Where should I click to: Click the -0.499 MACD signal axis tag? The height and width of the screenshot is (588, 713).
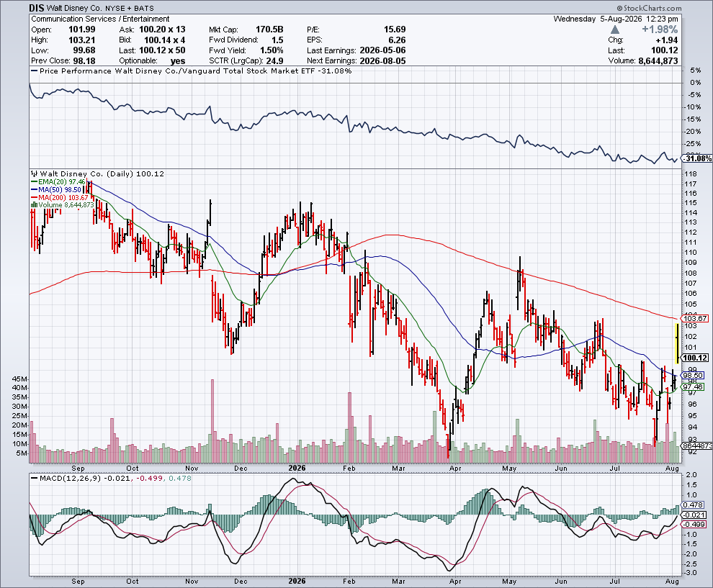tap(694, 524)
